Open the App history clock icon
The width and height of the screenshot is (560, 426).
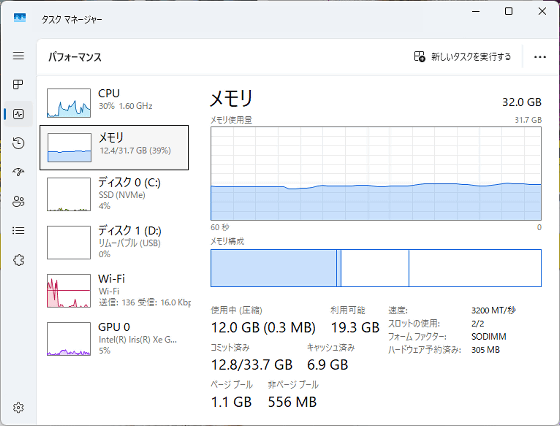pos(18,143)
